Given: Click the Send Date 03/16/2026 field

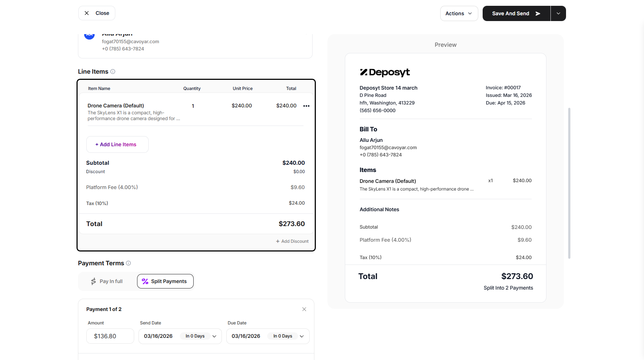Looking at the screenshot, I should [x=158, y=336].
